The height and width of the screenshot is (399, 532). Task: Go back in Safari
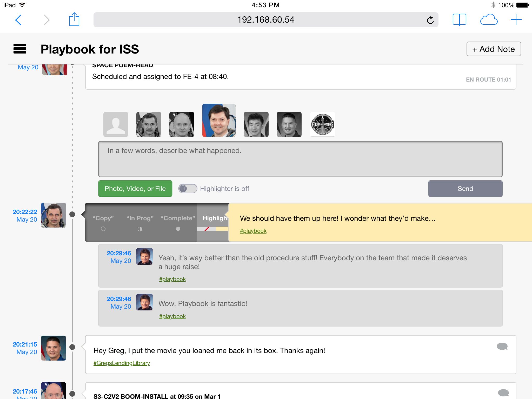coord(18,20)
